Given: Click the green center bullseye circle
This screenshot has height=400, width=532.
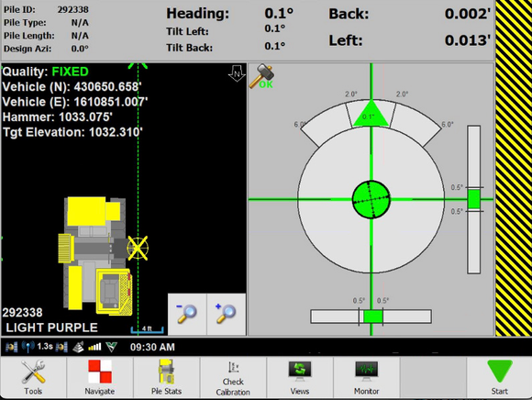Looking at the screenshot, I should point(371,199).
